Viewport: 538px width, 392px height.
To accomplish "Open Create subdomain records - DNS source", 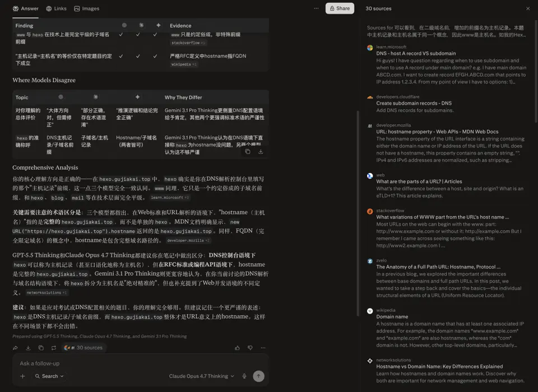I will tap(414, 103).
